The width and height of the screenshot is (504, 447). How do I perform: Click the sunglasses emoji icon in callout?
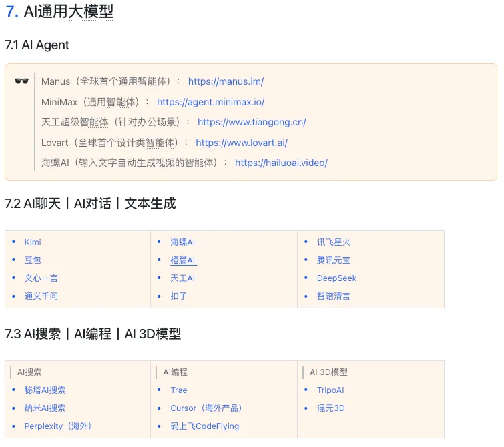[x=21, y=81]
